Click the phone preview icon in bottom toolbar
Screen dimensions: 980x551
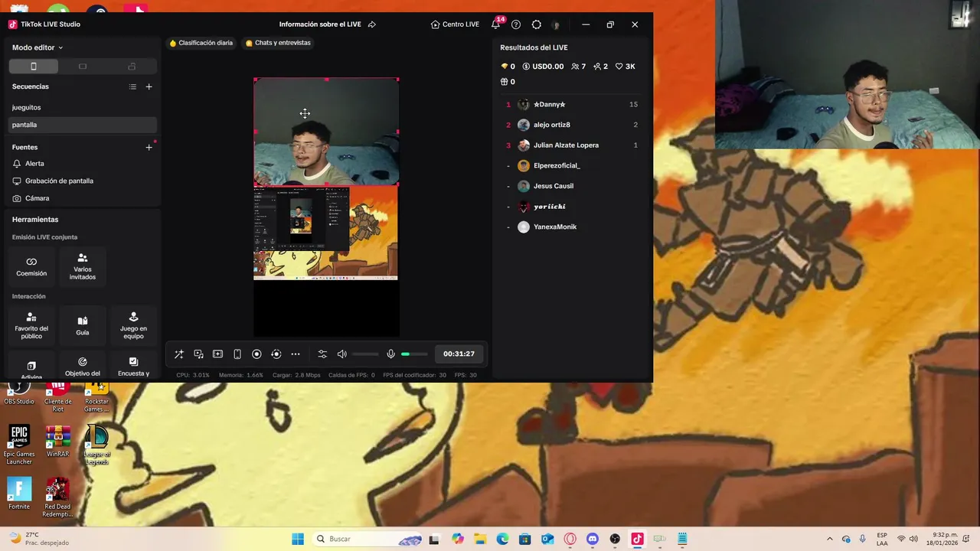click(237, 354)
